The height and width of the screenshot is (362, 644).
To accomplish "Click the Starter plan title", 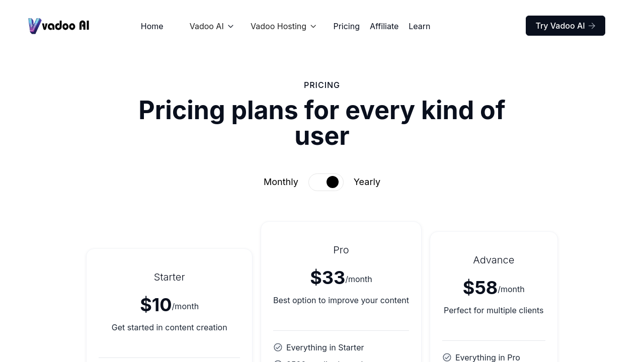I will [170, 277].
